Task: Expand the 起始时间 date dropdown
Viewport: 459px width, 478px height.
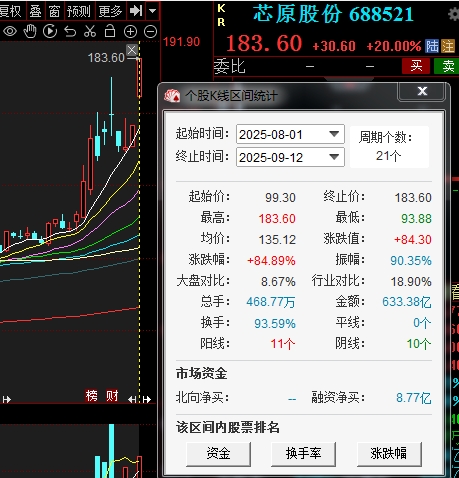Action: 334,134
